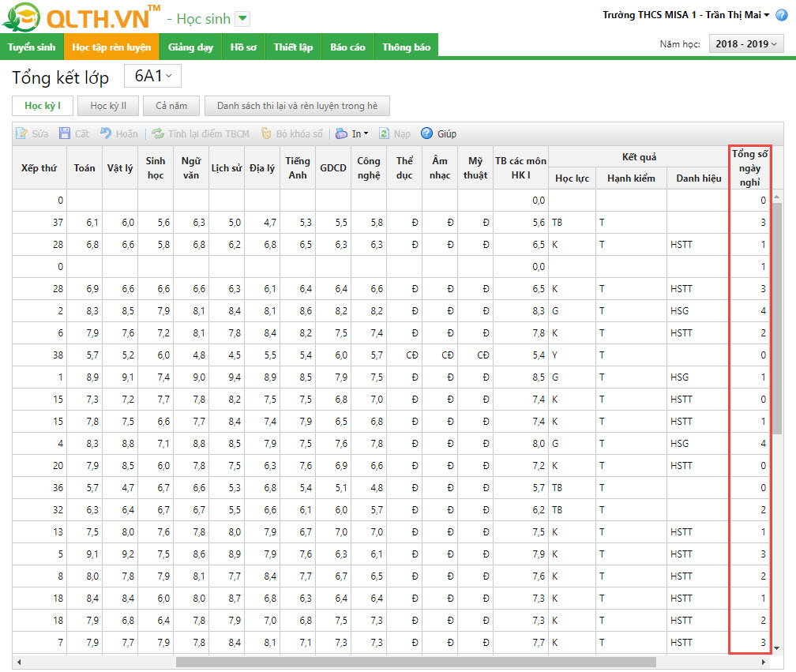796x672 pixels.
Task: Click the Bỏ khóa sổ button label
Action: (x=299, y=133)
